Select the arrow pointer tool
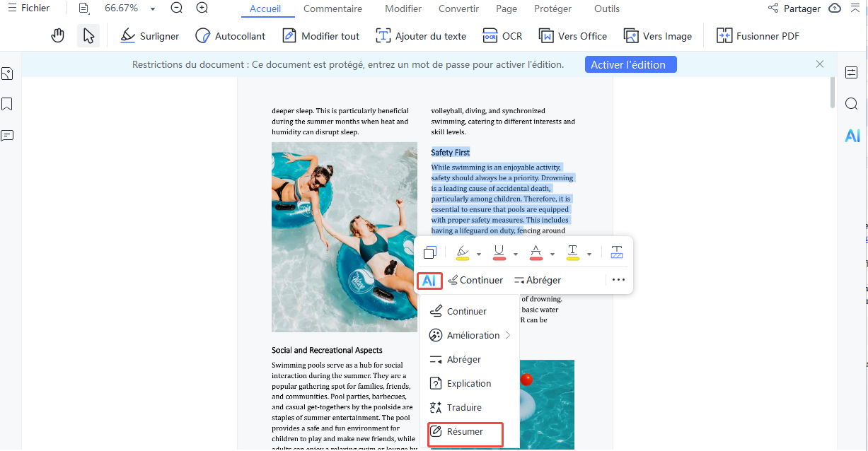This screenshot has height=451, width=868. point(88,35)
